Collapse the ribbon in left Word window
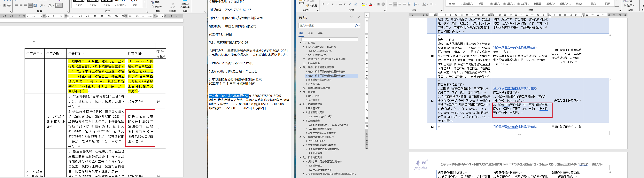 coord(205,12)
